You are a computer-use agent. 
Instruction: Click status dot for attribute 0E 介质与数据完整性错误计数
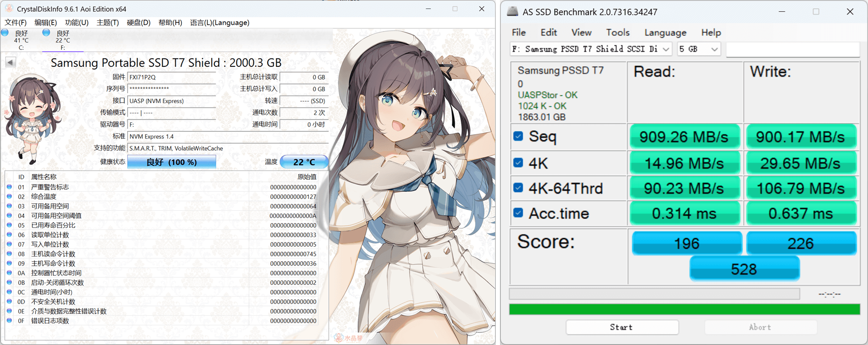9,311
